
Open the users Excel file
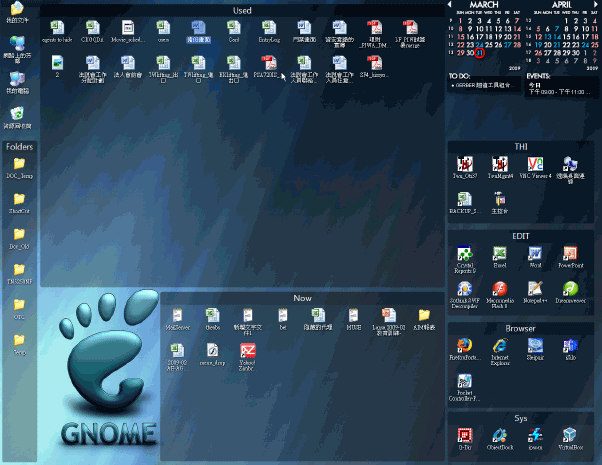(163, 31)
